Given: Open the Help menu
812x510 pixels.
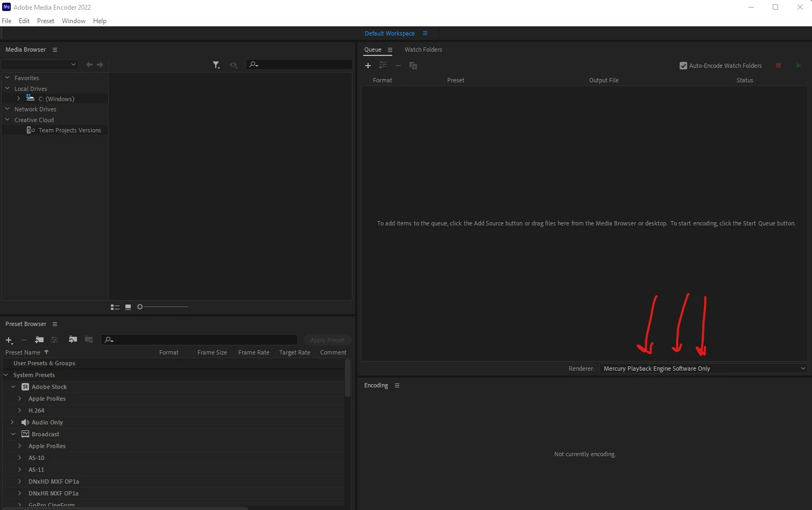Looking at the screenshot, I should [x=100, y=21].
